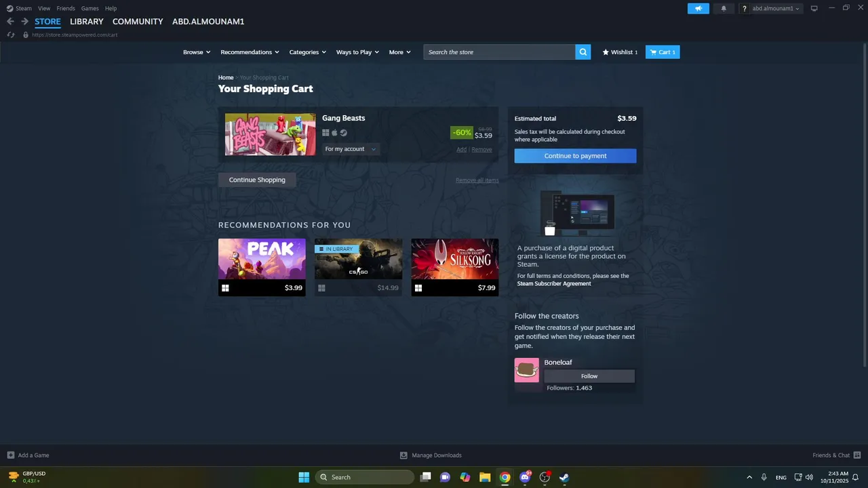Open the Categories dropdown
Image resolution: width=868 pixels, height=488 pixels.
point(308,52)
